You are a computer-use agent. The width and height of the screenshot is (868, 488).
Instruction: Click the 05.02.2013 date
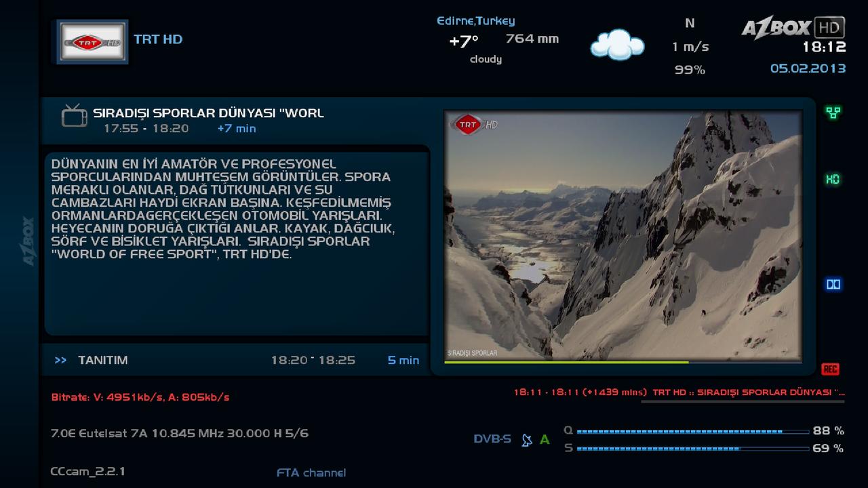click(808, 68)
